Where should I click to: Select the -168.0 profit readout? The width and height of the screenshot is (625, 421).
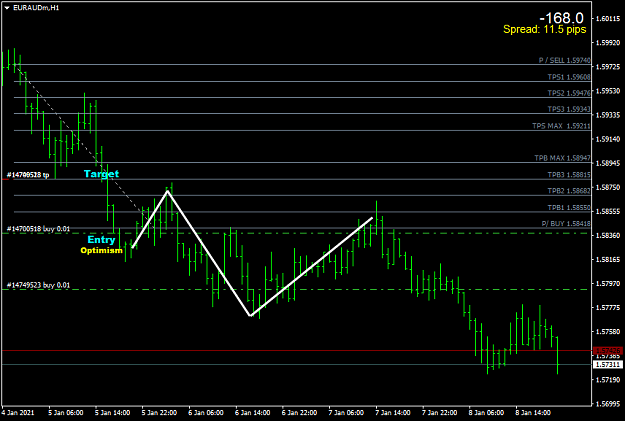click(561, 18)
